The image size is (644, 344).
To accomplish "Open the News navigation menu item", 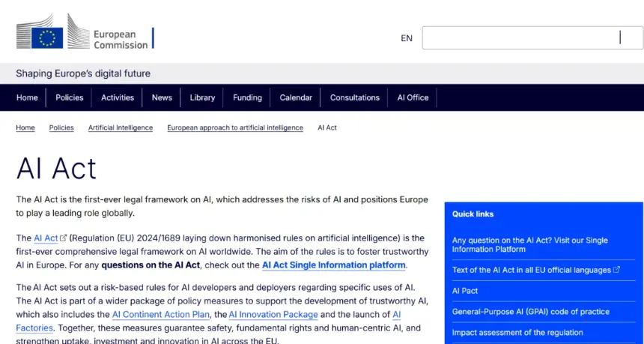I will (162, 97).
